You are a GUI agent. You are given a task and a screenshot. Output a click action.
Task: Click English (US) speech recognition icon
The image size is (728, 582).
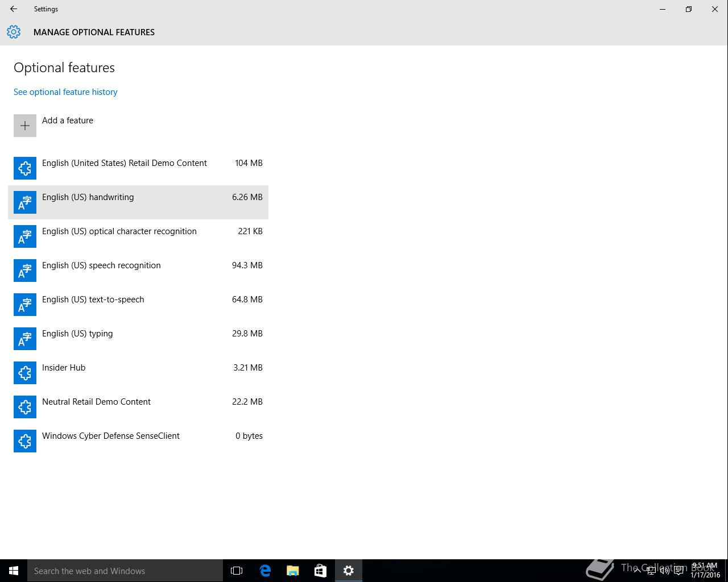pos(25,271)
